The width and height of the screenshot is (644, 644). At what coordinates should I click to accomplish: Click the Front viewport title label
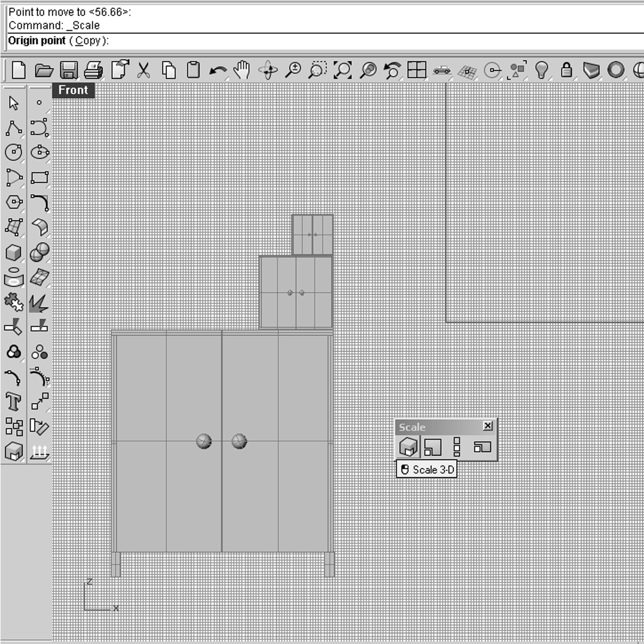[x=73, y=90]
